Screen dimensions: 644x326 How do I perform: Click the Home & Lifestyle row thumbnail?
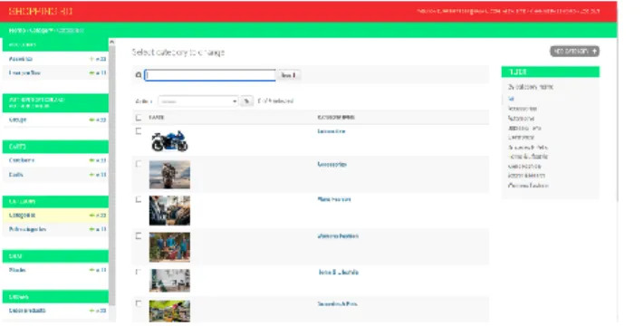[x=169, y=281]
